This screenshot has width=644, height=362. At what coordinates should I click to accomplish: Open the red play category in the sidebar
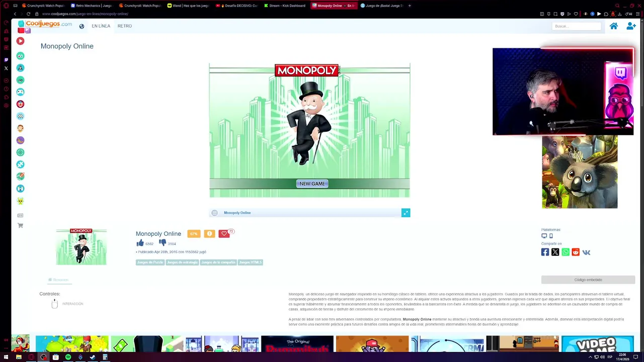(20, 41)
